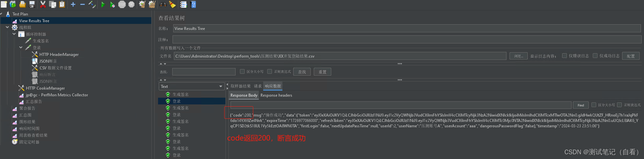
Task: Reset search with the yellow broom icon
Action: click(x=173, y=4)
